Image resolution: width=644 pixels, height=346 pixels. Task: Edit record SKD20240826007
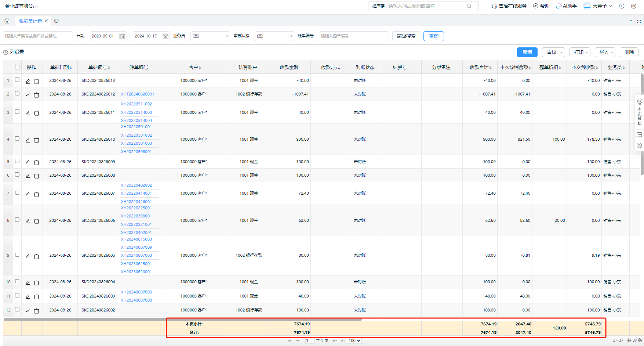coord(28,194)
